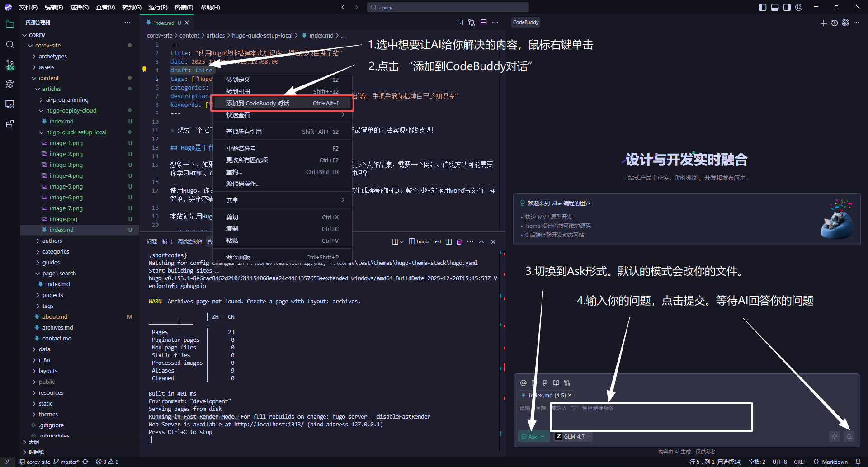Open the Search view in the activity bar
The width and height of the screenshot is (868, 467).
click(10, 44)
